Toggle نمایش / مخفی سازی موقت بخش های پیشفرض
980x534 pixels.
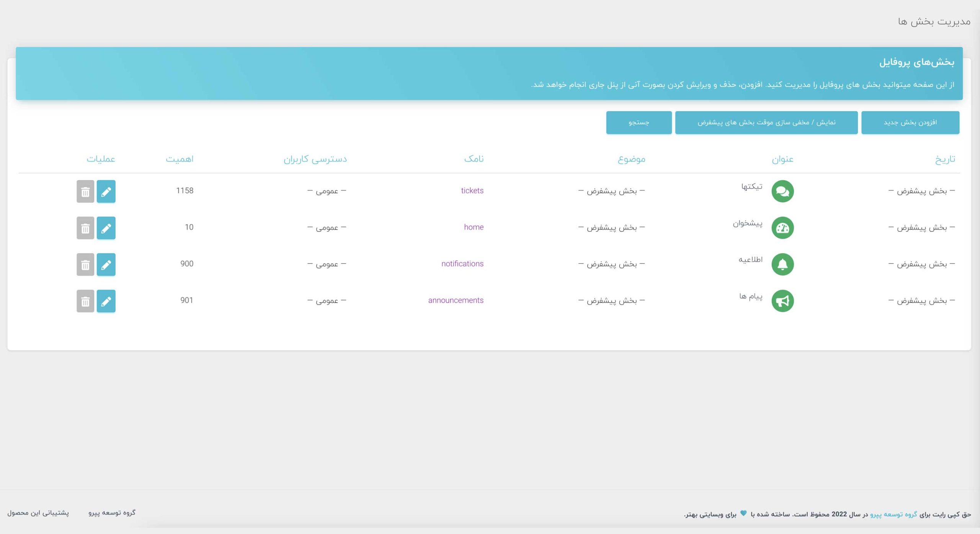pos(766,122)
